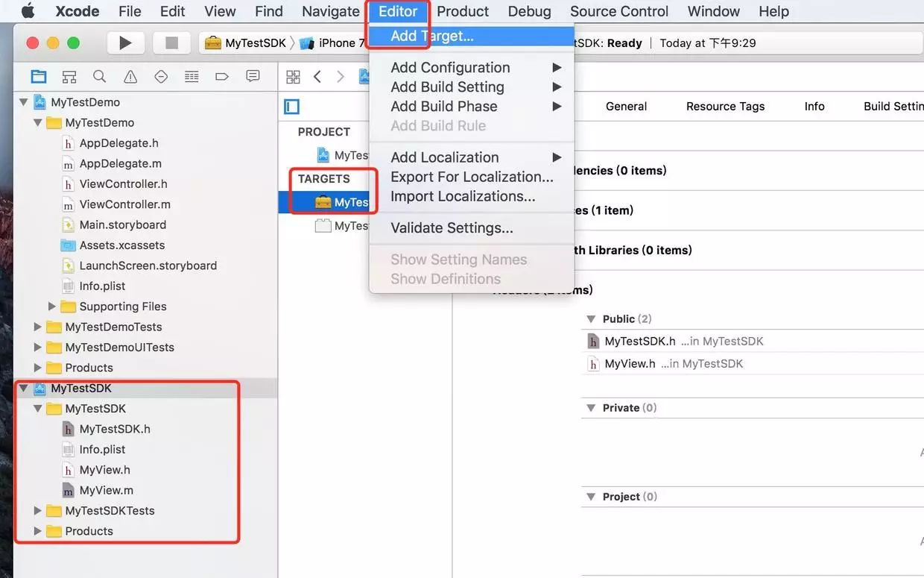924x578 pixels.
Task: Expand the MyTestSDKTests folder
Action: [x=37, y=511]
